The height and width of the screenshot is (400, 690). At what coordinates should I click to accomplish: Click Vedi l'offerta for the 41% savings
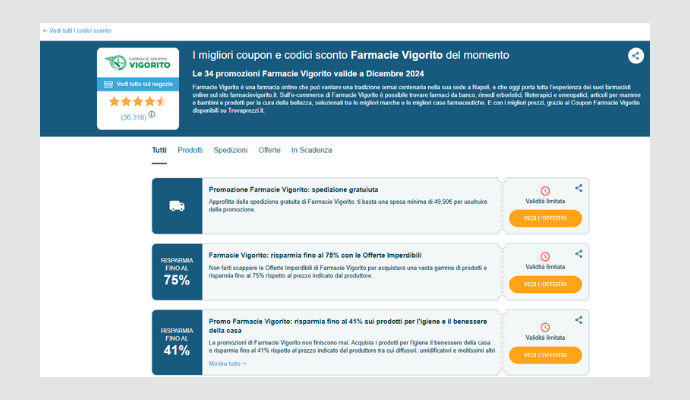click(545, 355)
